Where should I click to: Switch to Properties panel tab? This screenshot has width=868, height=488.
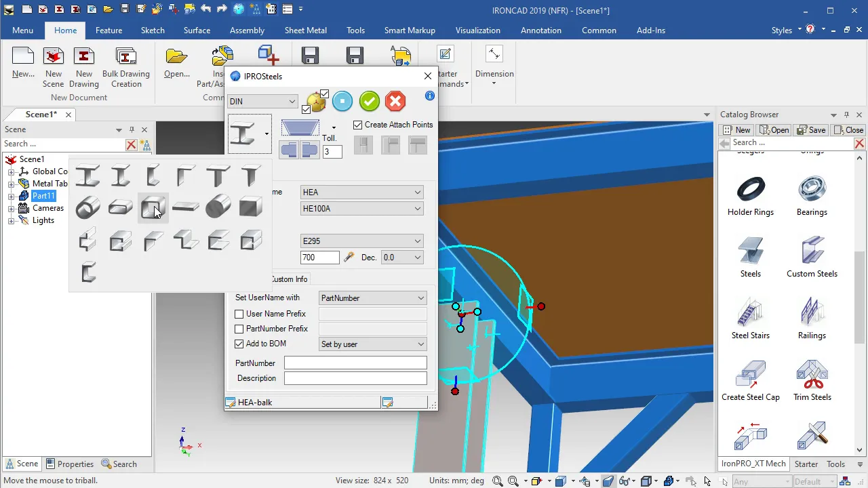(68, 464)
